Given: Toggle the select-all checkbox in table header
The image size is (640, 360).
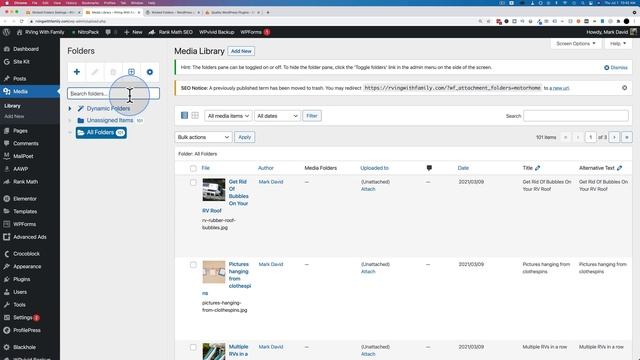Looking at the screenshot, I should pos(193,168).
